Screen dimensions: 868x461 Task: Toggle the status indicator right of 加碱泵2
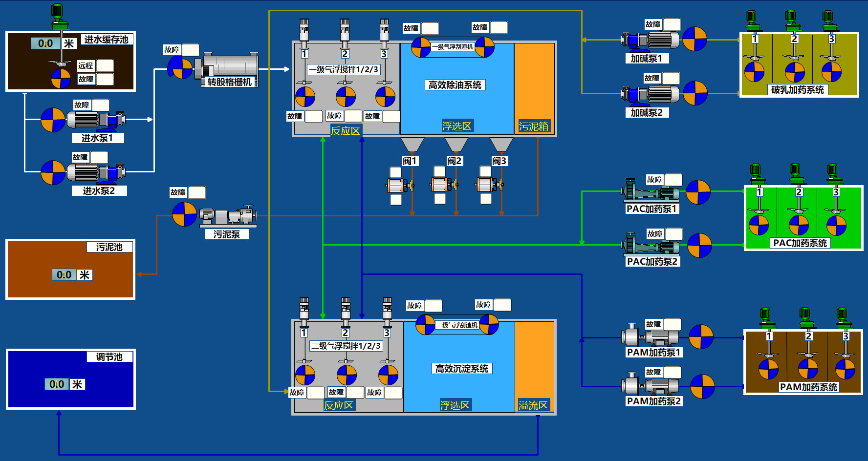tap(694, 93)
